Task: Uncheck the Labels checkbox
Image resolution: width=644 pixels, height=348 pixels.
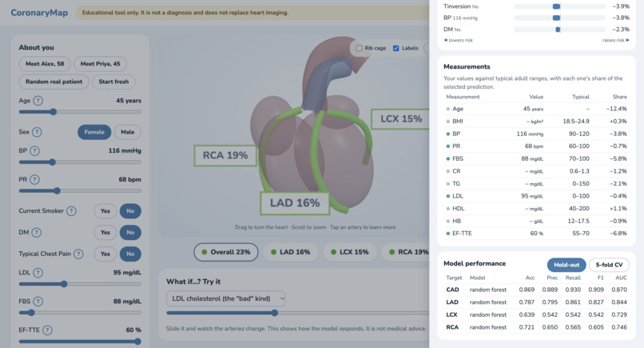Action: (396, 48)
